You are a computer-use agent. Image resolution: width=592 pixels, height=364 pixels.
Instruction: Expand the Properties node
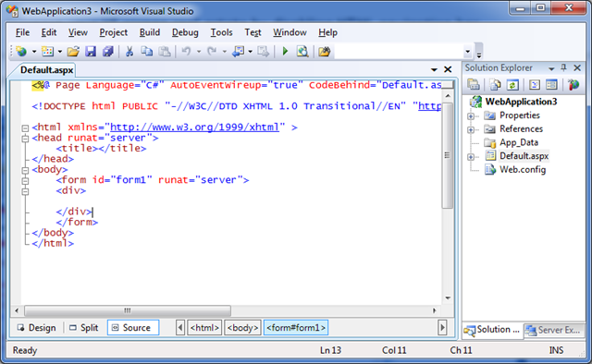tap(471, 116)
